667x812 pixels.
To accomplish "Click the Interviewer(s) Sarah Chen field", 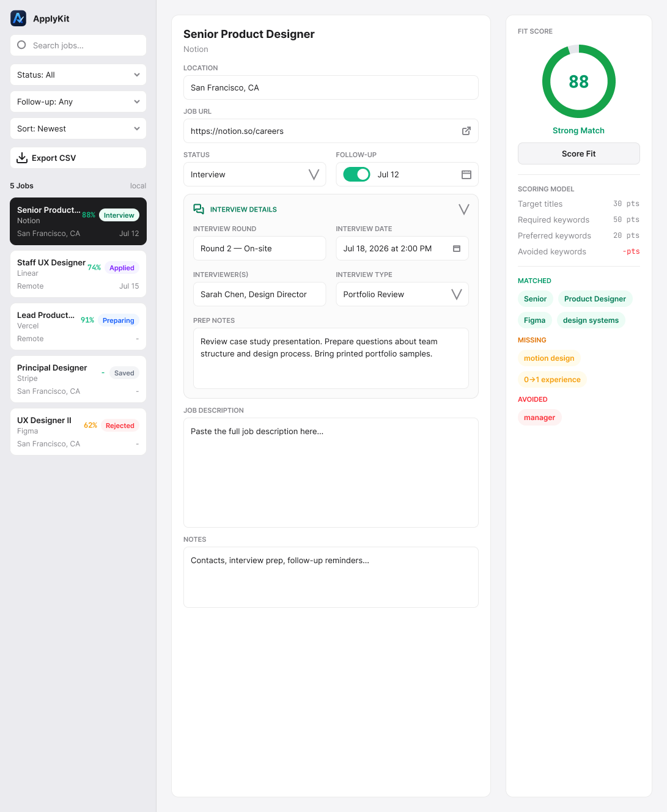I will click(260, 294).
